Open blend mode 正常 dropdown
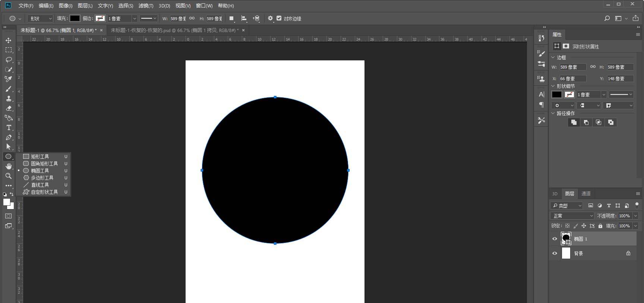Image resolution: width=644 pixels, height=303 pixels. point(572,216)
